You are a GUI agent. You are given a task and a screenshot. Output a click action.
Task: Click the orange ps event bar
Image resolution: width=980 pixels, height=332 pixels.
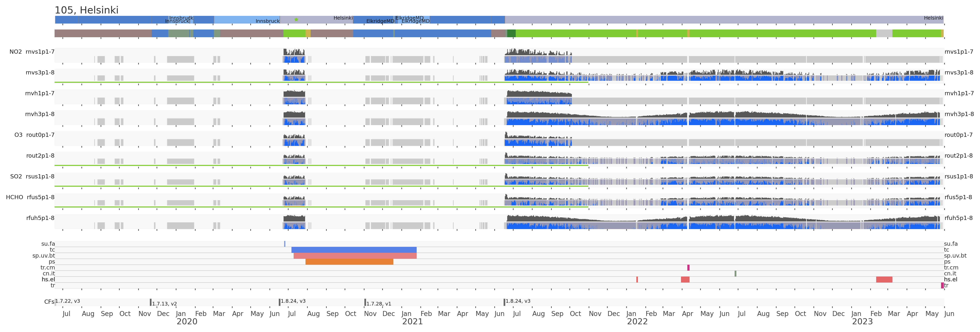tap(349, 262)
